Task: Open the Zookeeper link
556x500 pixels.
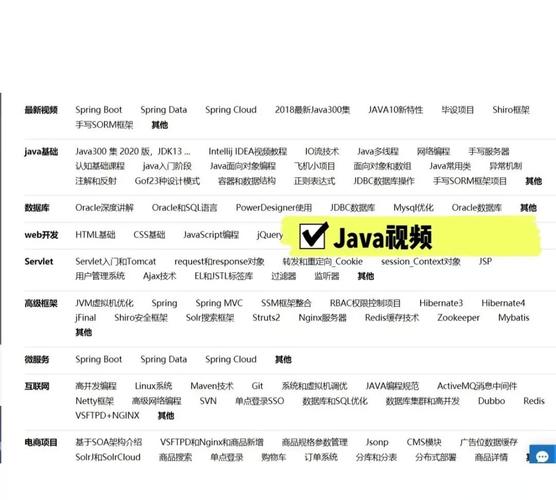Action: (x=458, y=318)
